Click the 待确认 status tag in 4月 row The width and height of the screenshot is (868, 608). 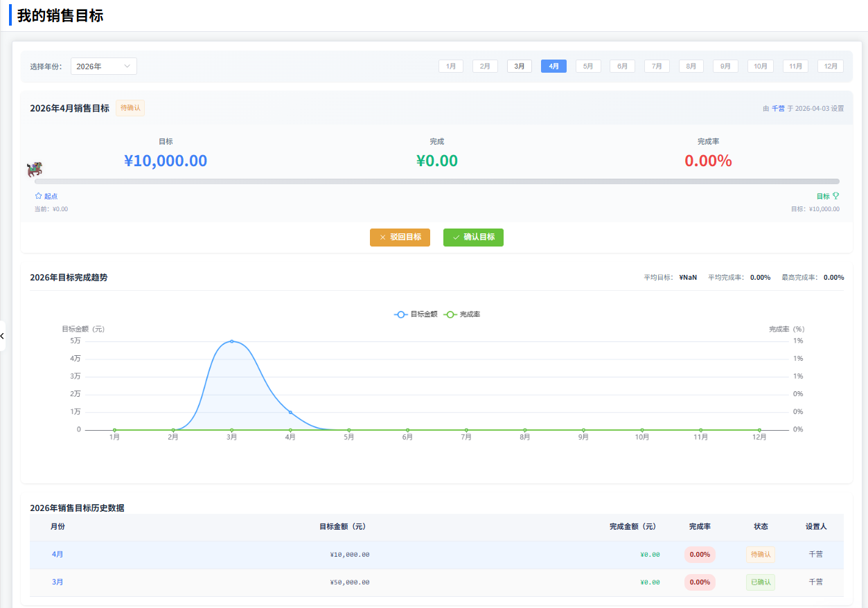point(760,555)
